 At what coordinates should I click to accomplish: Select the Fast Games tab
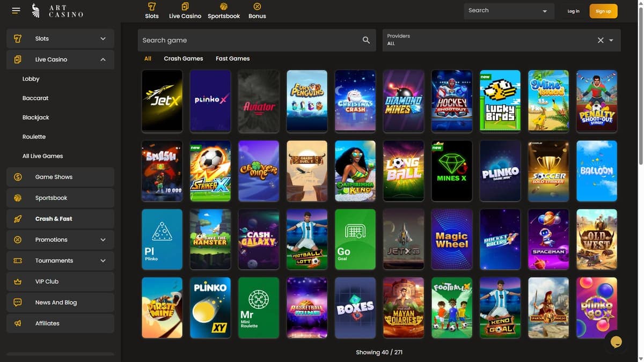coord(232,58)
